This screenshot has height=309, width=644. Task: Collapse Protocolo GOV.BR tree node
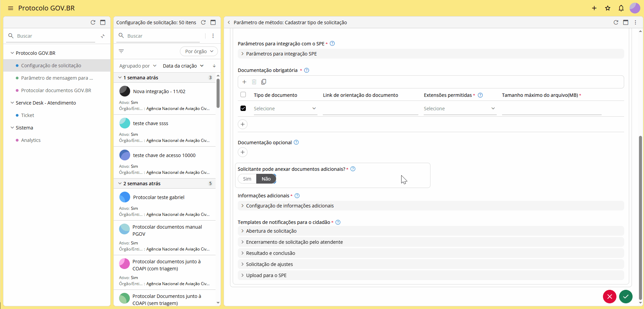coord(12,53)
